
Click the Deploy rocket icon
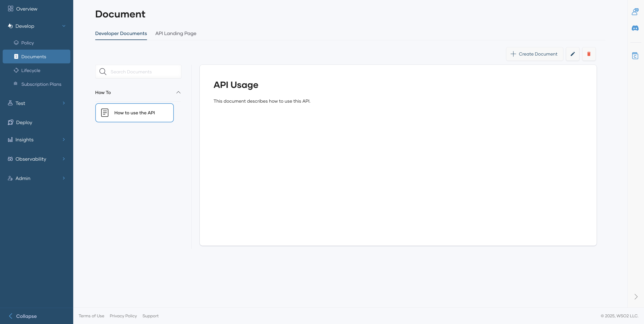[x=11, y=122]
